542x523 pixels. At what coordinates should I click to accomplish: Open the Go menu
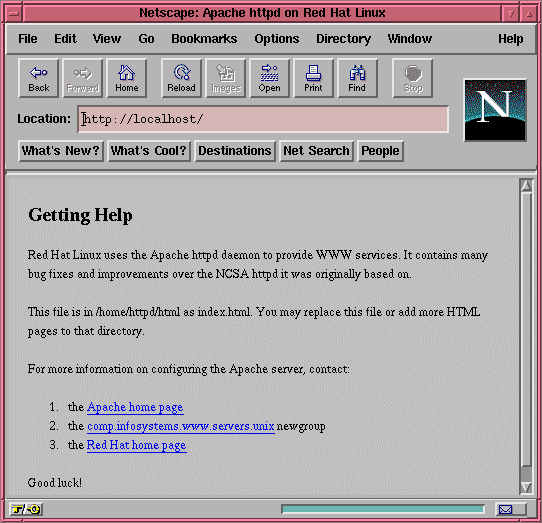pos(146,39)
